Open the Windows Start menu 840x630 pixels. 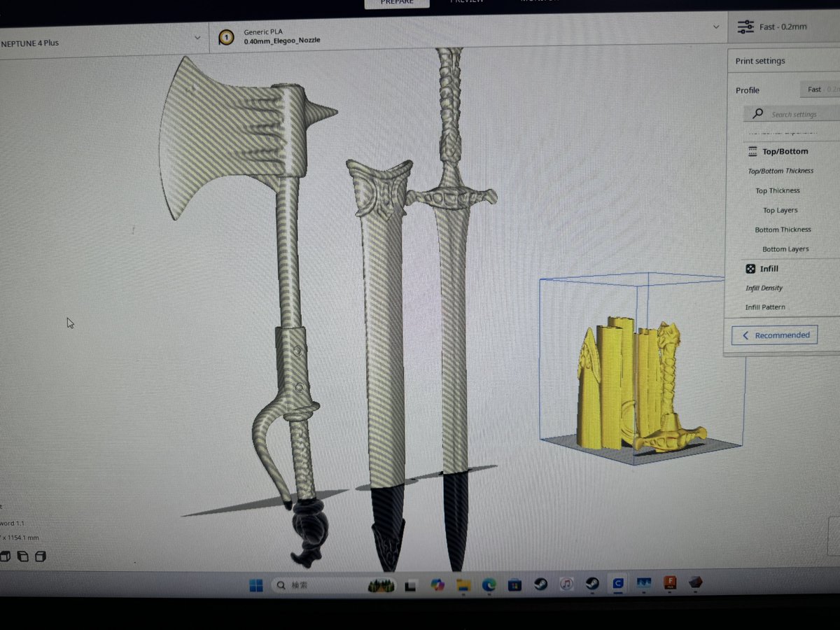click(x=255, y=584)
